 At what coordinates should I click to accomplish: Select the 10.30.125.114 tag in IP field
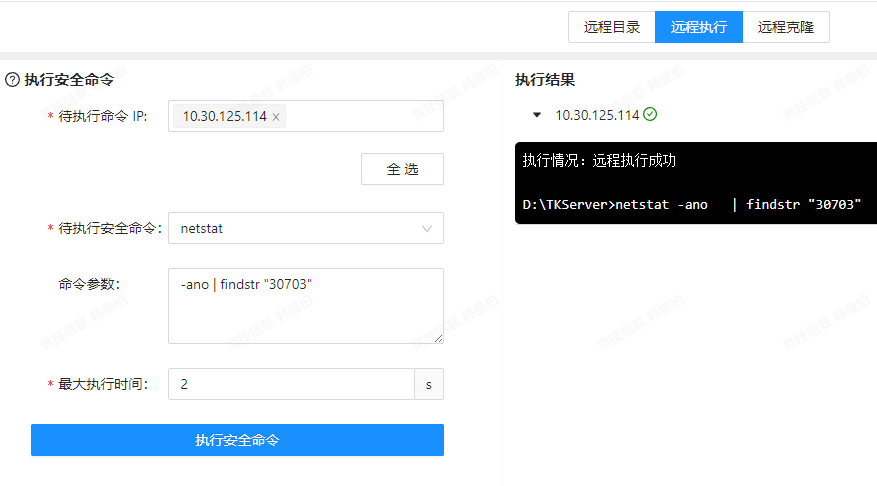point(224,117)
